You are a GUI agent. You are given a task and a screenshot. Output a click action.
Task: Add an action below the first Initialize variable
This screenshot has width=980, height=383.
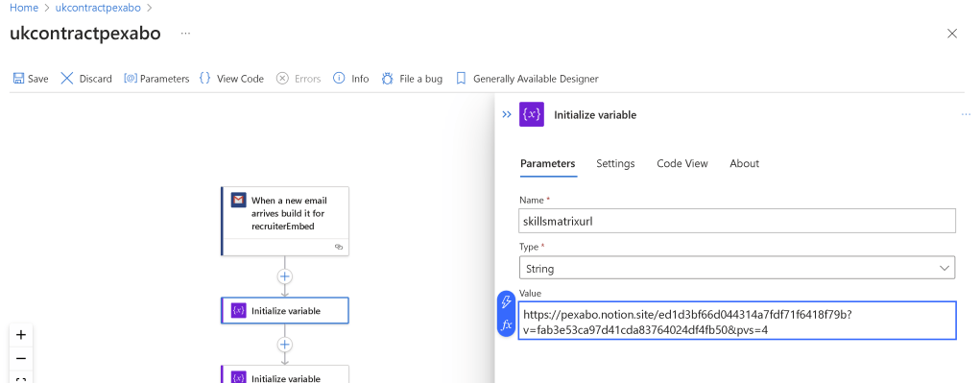(285, 345)
